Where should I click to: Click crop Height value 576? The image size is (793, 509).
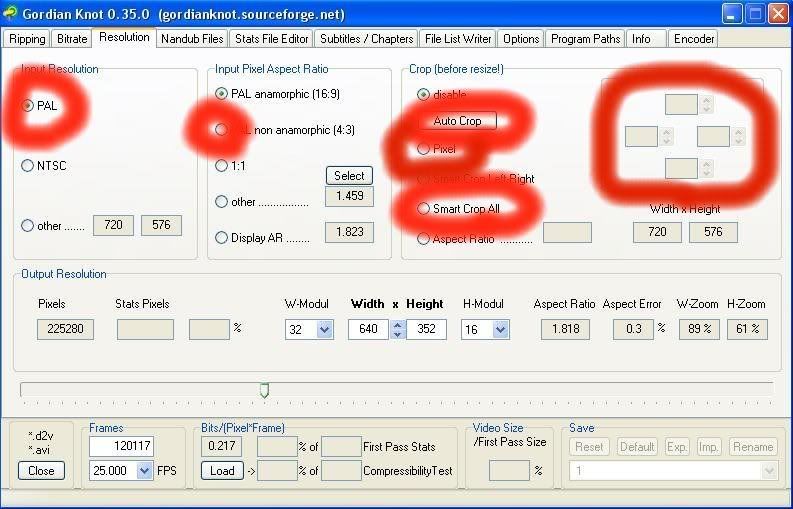[x=713, y=232]
